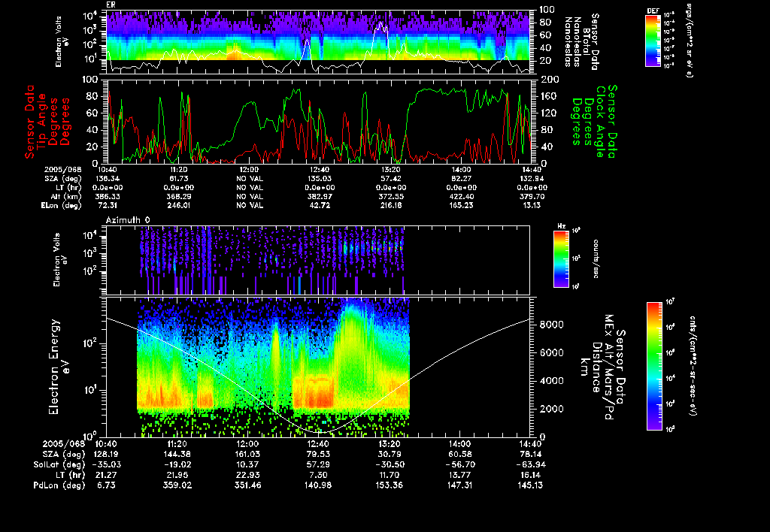
Task: Click the cnts/(cm**2-sr-sec-eV) flux color bar
Action: click(x=654, y=366)
